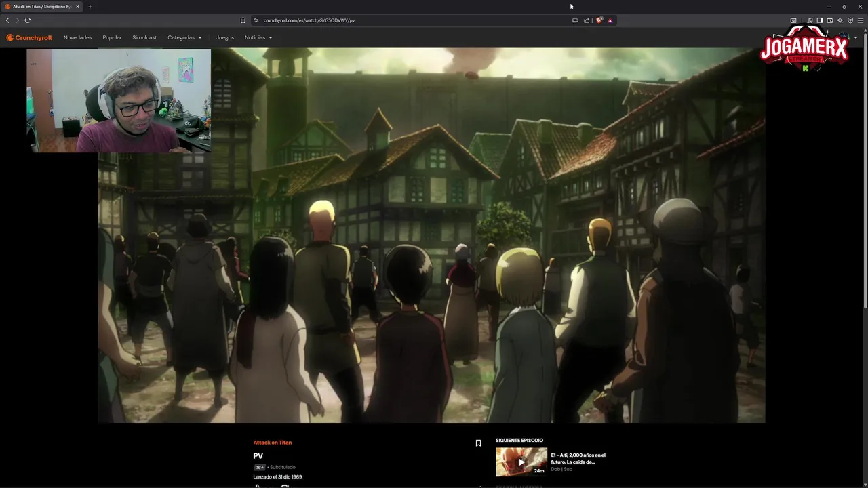Open site information icon in address bar
This screenshot has width=868, height=488.
pos(256,20)
